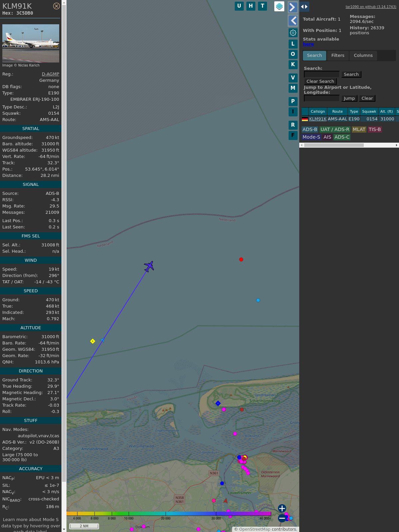The height and width of the screenshot is (532, 399).
Task: Open tar1090 on github link
Action: coord(371,7)
